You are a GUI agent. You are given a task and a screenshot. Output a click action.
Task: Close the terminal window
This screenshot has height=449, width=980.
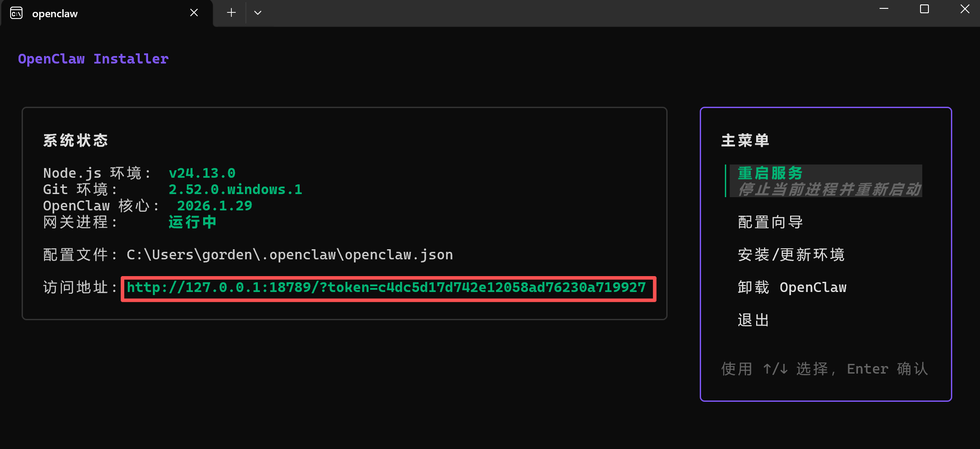point(965,9)
